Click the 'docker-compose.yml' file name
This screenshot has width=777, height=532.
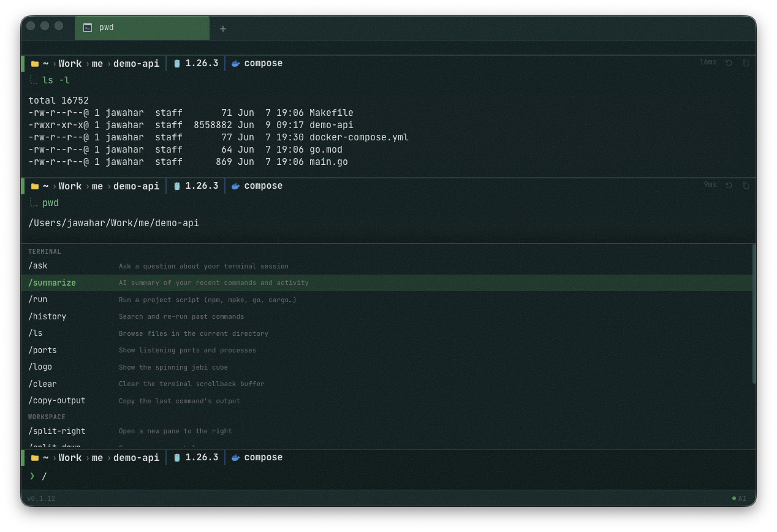click(359, 137)
